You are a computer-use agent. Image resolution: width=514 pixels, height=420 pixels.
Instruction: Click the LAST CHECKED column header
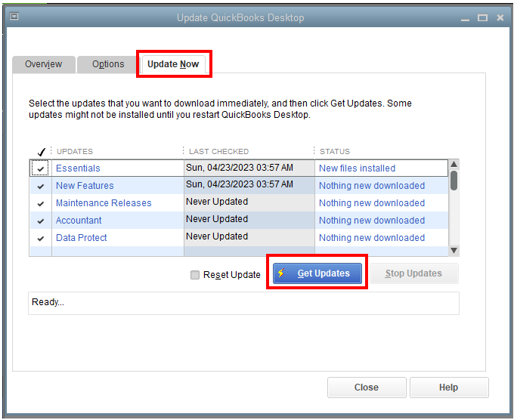(x=219, y=151)
